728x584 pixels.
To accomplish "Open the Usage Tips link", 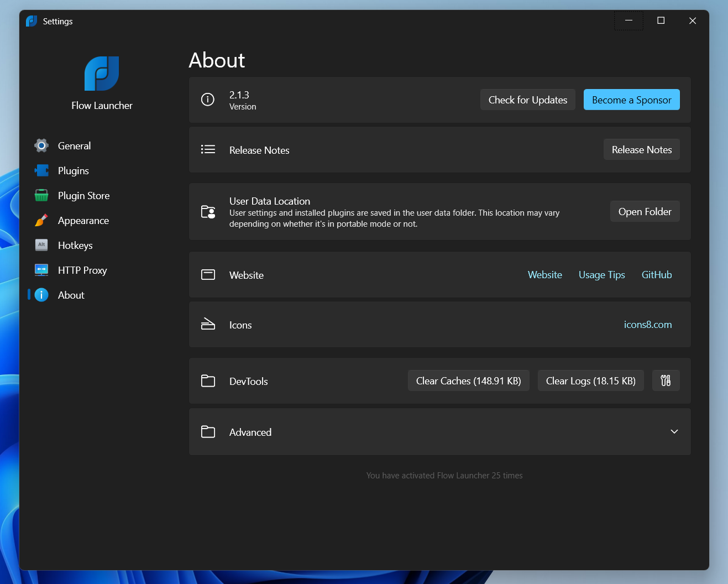I will click(x=602, y=275).
